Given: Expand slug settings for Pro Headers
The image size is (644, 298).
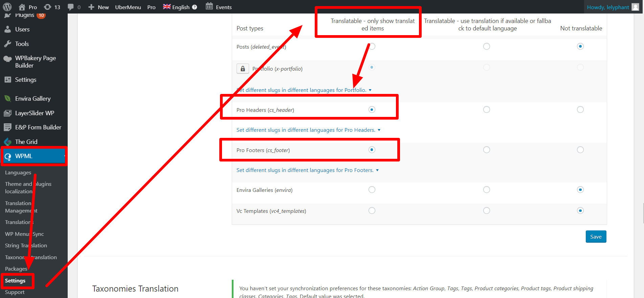Looking at the screenshot, I should 309,130.
